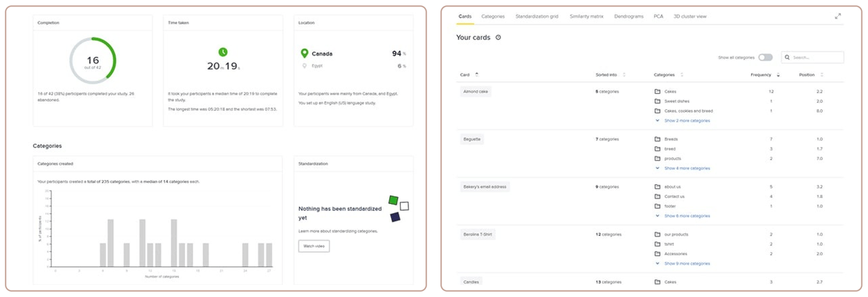Image resolution: width=868 pixels, height=297 pixels.
Task: Click the folder icon beside products category
Action: point(658,159)
